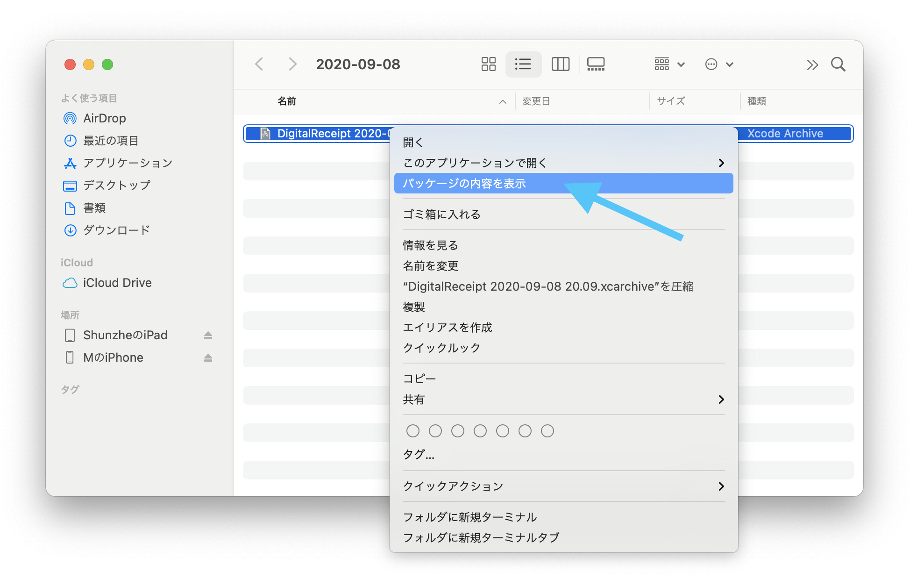Sort by サイズ column header
The width and height of the screenshot is (924, 586).
coord(671,101)
